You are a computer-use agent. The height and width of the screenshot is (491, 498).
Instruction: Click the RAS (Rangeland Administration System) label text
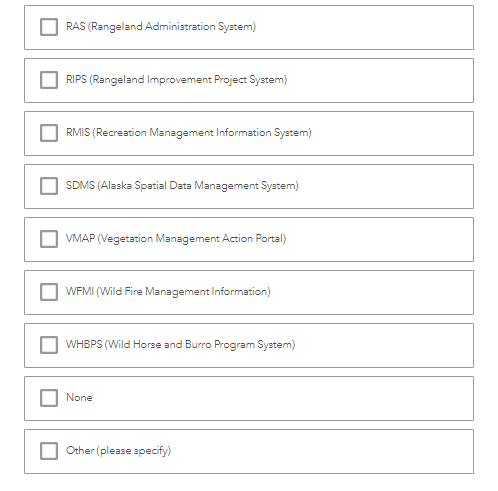161,27
